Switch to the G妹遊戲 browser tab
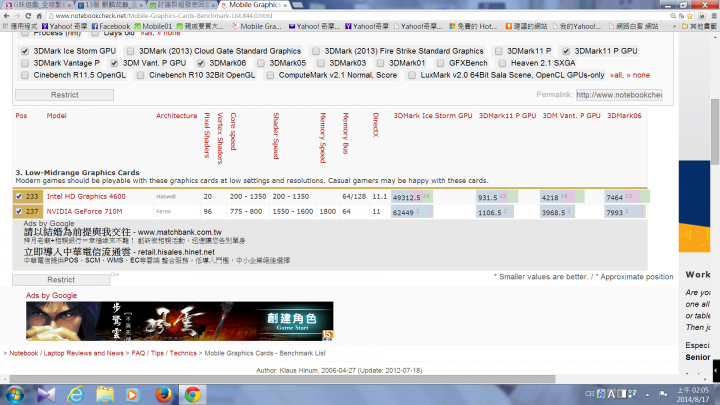The height and width of the screenshot is (405, 720). pyautogui.click(x=39, y=5)
